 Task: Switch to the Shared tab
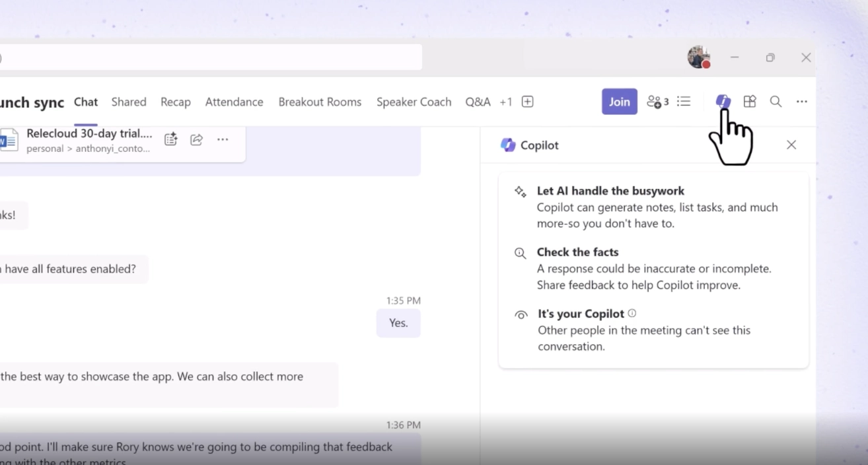(129, 102)
